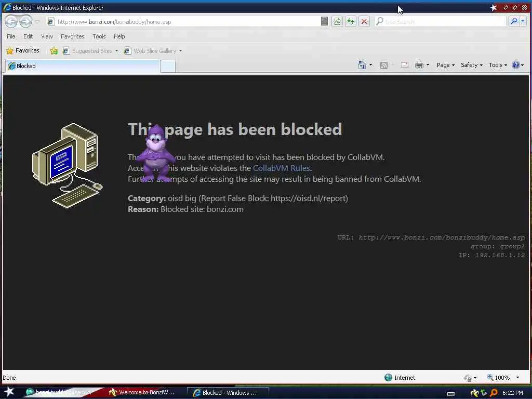Open the File menu
This screenshot has width=532, height=399.
11,36
